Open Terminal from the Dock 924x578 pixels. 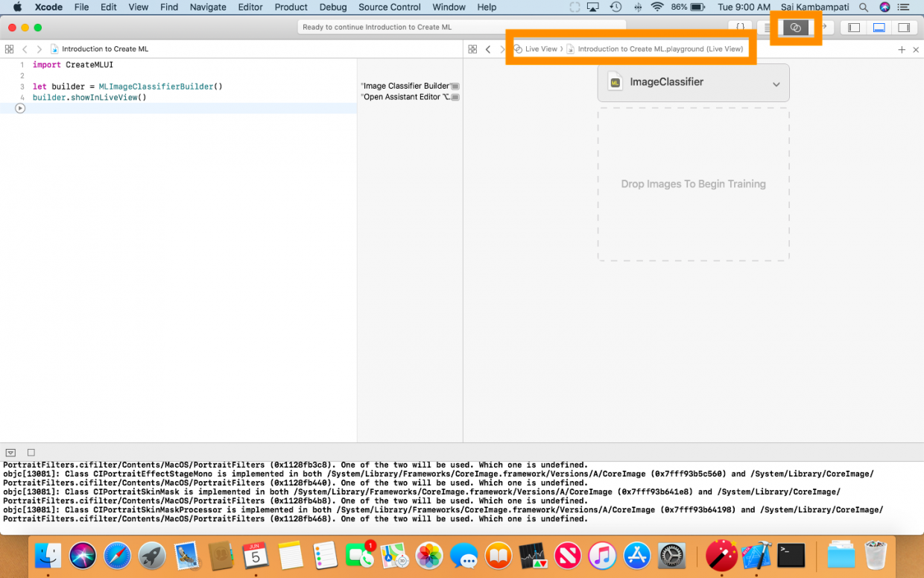tap(791, 556)
